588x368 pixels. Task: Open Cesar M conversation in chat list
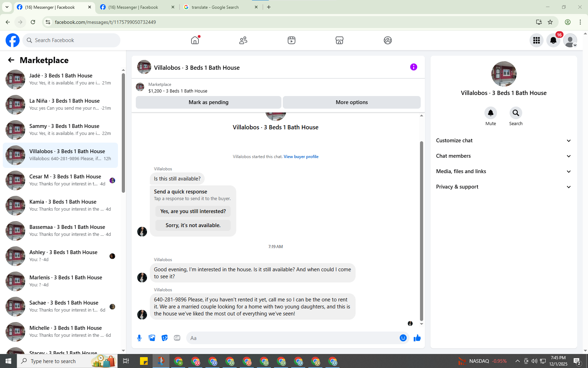coord(61,180)
